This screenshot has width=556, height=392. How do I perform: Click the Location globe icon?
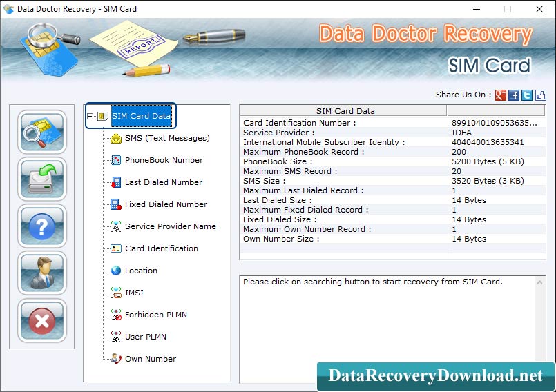coord(116,271)
